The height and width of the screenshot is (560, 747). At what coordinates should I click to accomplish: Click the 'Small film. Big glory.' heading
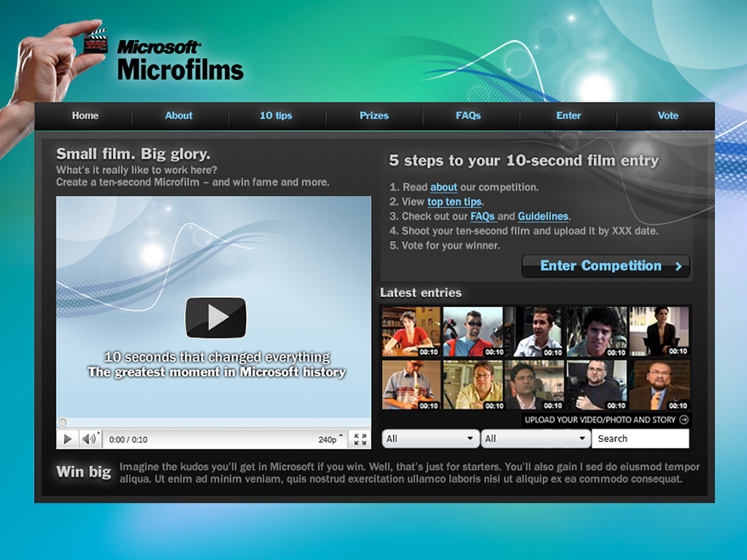point(133,154)
